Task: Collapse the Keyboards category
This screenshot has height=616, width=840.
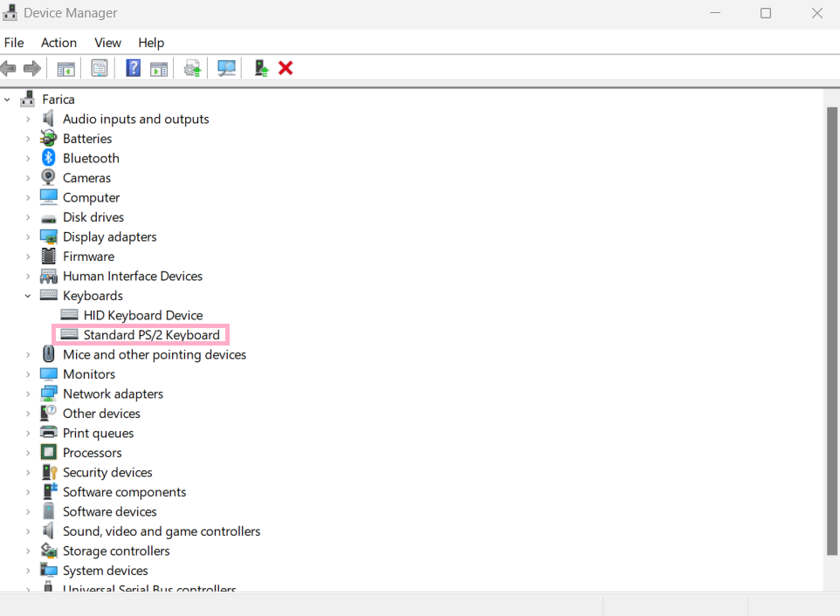Action: (28, 296)
